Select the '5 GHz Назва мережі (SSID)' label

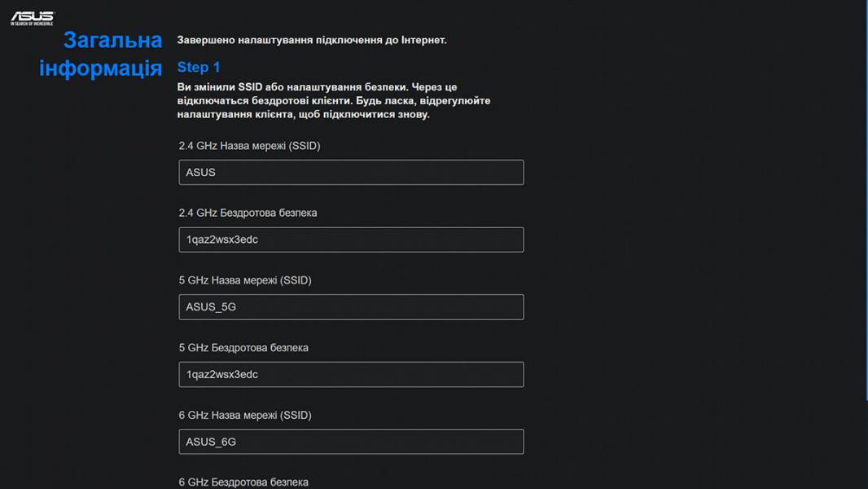click(x=245, y=280)
